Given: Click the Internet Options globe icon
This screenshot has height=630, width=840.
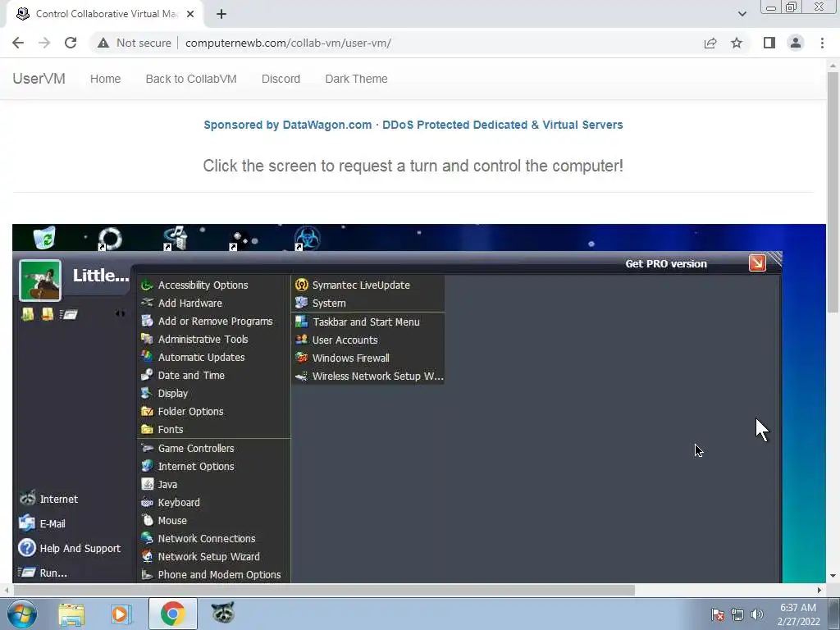Looking at the screenshot, I should [x=147, y=467].
